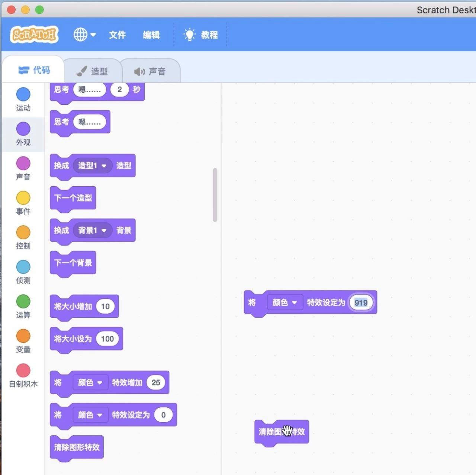
Task: Expand the 背景1 backdrop dropdown
Action: (x=92, y=230)
